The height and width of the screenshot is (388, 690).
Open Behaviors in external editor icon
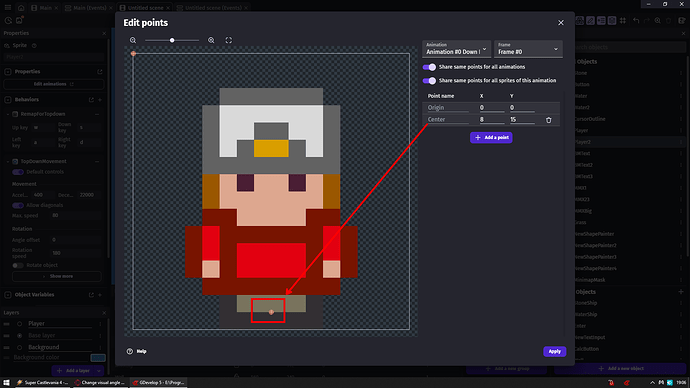pos(91,100)
